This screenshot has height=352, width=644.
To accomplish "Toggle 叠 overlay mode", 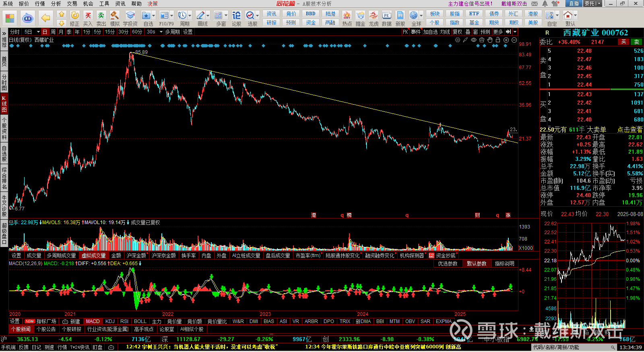I will point(468,32).
